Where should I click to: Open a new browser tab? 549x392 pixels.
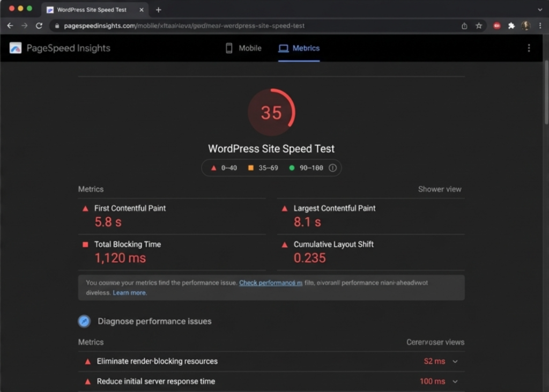(158, 10)
